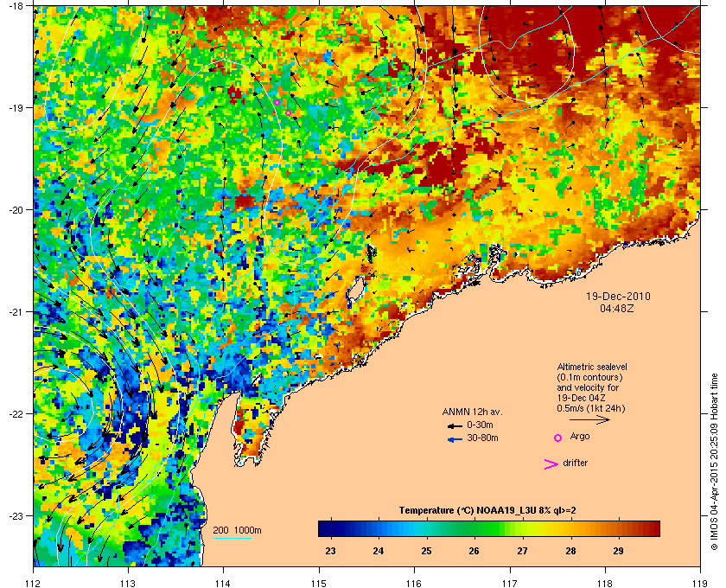Click the longitude axis label 114
The image size is (726, 588).
tap(223, 583)
